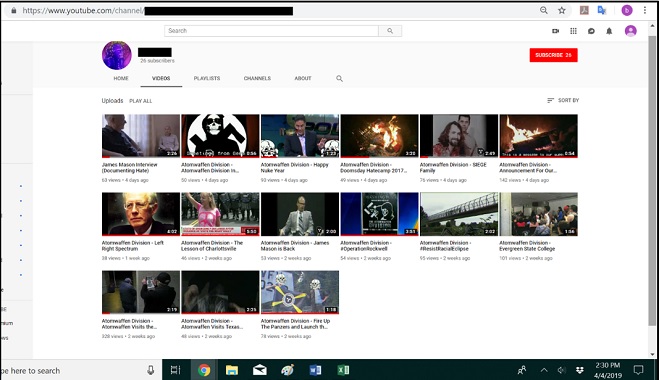659x380 pixels.
Task: Click the page vertical scrollbar
Action: pyautogui.click(x=652, y=181)
